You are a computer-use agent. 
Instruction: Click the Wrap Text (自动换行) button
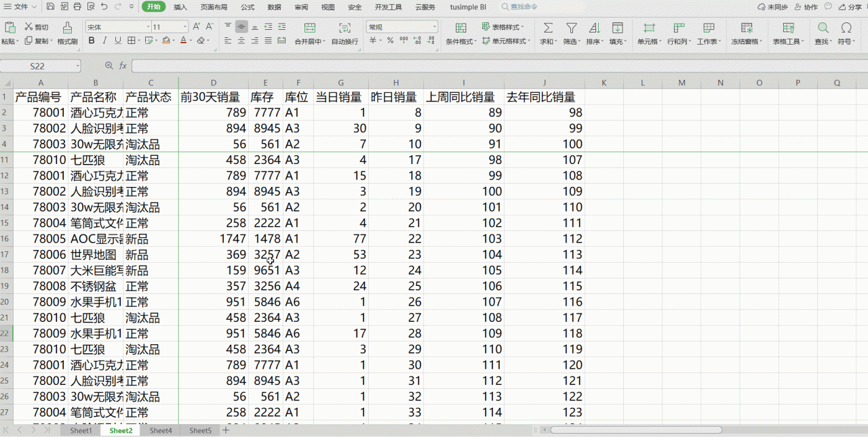(x=344, y=33)
